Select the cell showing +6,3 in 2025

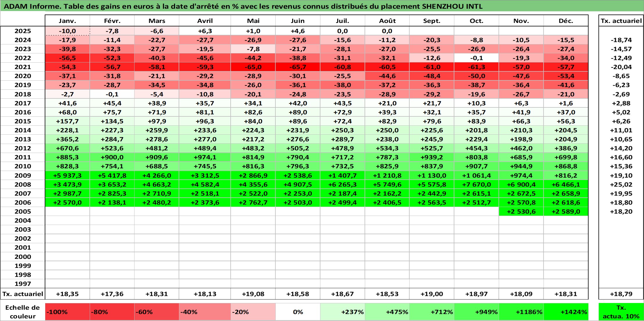205,31
